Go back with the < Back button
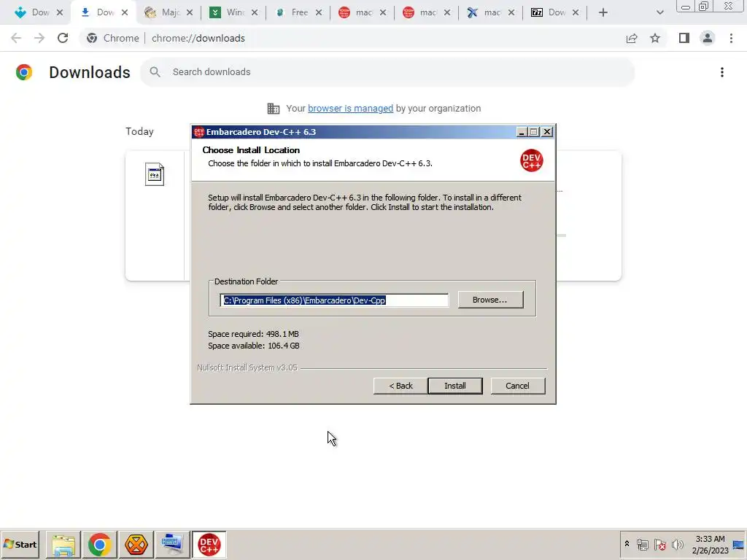 click(x=400, y=386)
